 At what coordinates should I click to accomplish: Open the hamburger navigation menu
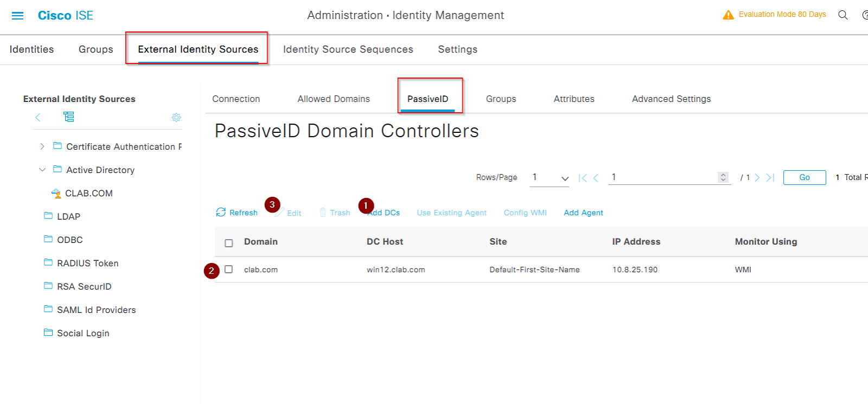pos(18,16)
